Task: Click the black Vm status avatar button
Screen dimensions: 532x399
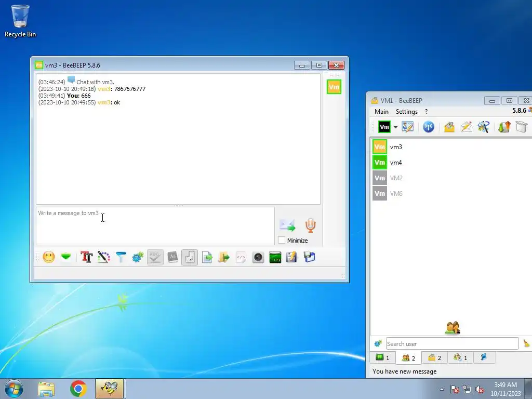Action: click(384, 127)
